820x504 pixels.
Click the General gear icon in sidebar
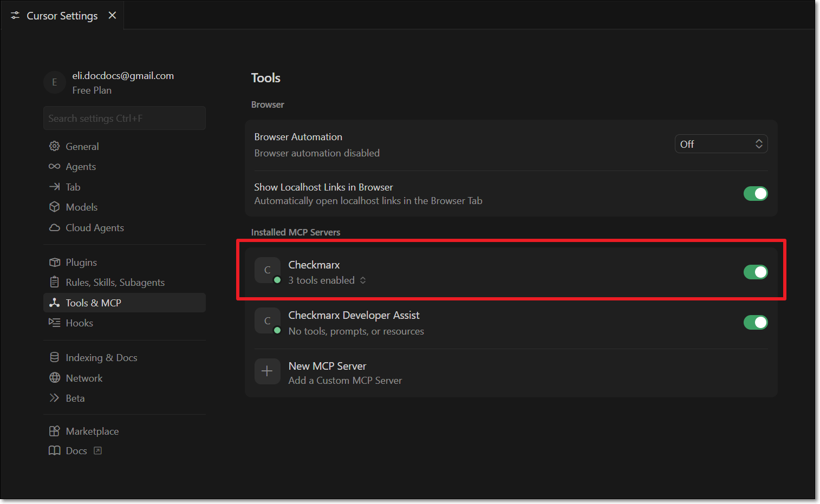pos(54,146)
